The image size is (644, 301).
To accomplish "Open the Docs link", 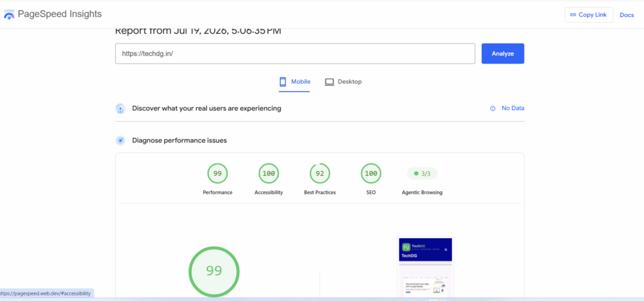I will coord(627,15).
